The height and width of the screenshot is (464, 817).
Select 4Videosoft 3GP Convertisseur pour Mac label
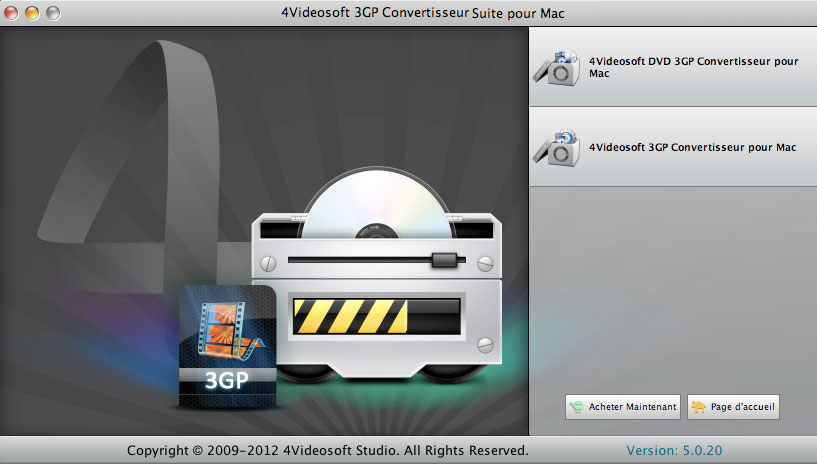(692, 147)
